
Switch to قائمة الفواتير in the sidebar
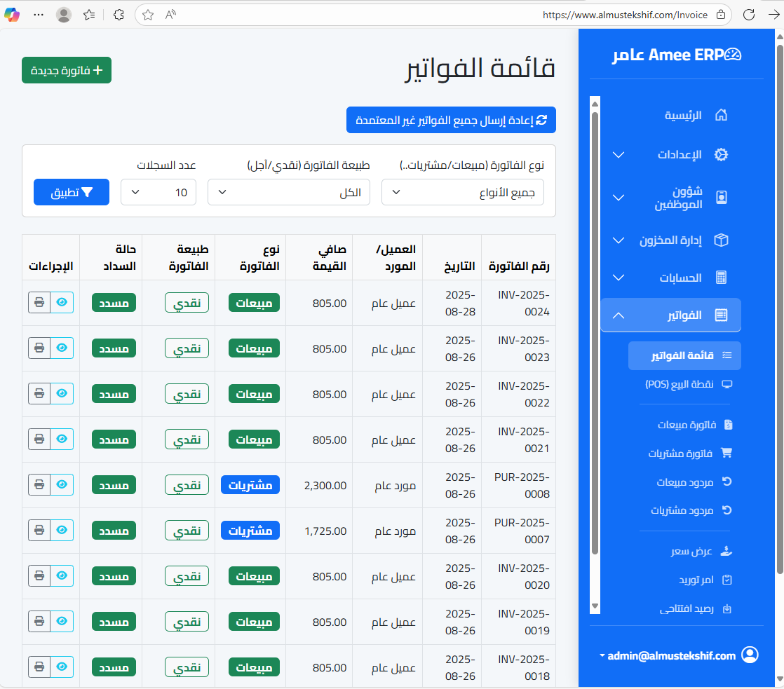click(x=684, y=355)
